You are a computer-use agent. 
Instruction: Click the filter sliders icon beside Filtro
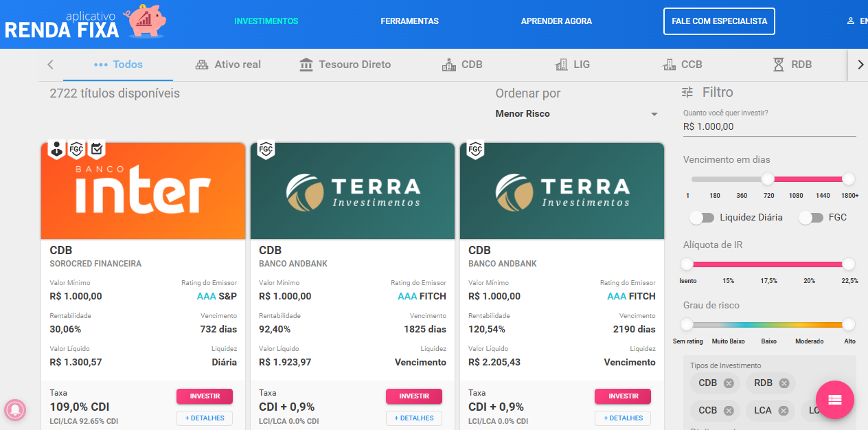pos(687,92)
